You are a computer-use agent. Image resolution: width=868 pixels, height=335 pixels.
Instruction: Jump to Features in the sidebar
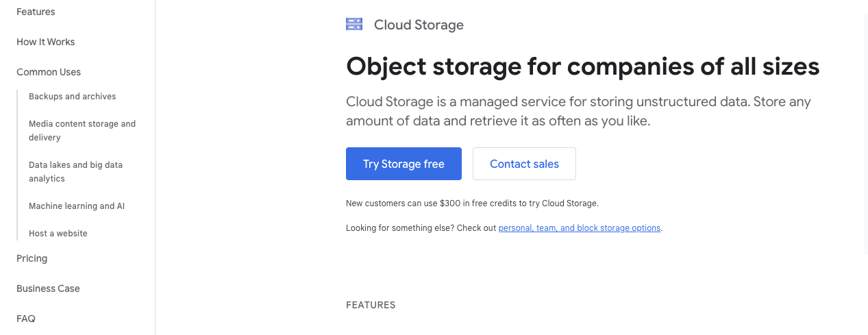36,12
